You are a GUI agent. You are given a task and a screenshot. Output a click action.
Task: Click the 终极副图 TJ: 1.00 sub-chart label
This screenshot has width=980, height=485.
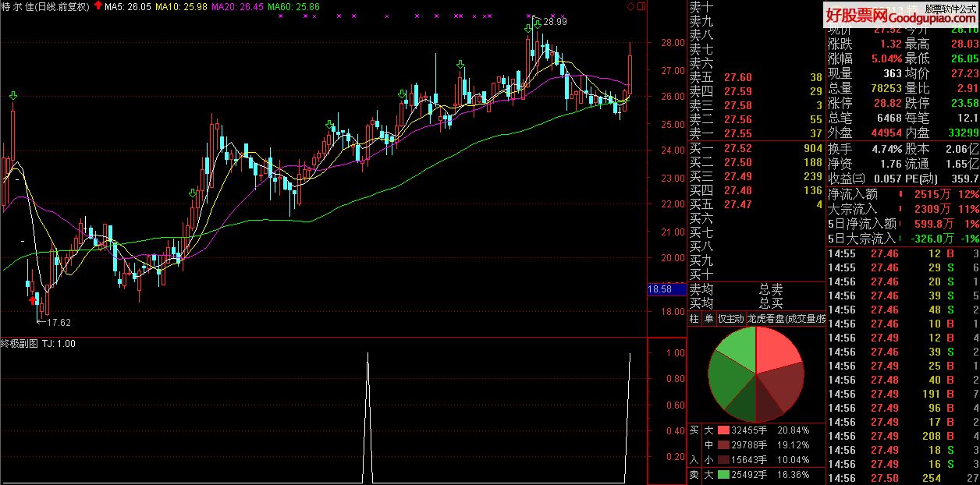[38, 344]
